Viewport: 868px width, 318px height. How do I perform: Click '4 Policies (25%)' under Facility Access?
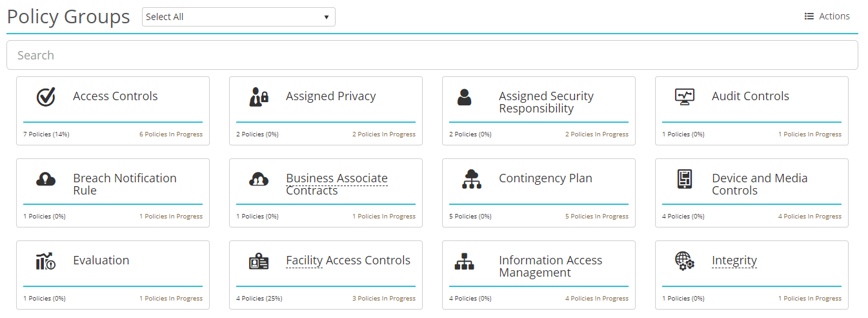tap(259, 299)
